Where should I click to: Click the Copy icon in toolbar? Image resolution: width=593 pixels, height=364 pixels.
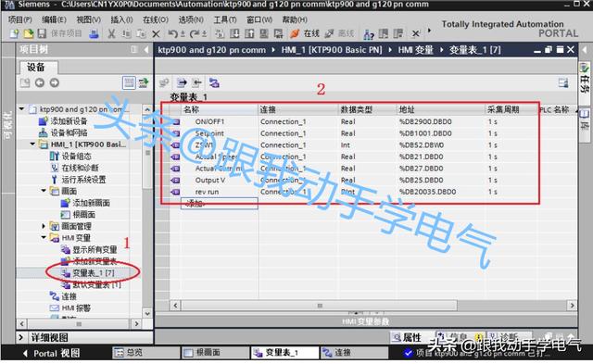click(x=126, y=33)
